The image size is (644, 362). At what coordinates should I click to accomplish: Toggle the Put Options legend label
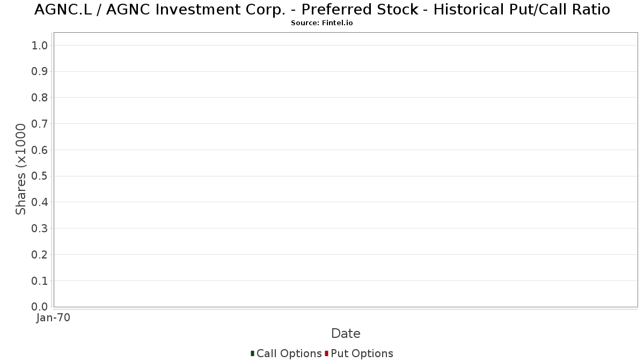click(x=362, y=353)
